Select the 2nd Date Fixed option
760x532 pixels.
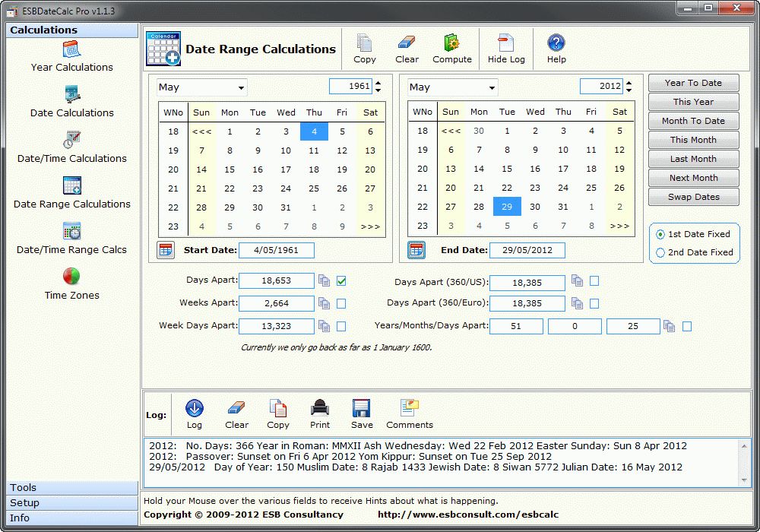660,252
